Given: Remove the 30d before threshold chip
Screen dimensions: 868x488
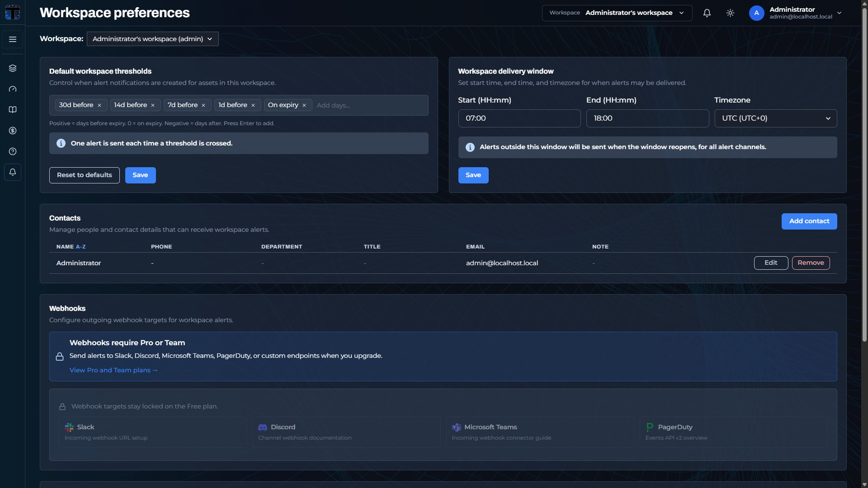Looking at the screenshot, I should click(x=99, y=105).
